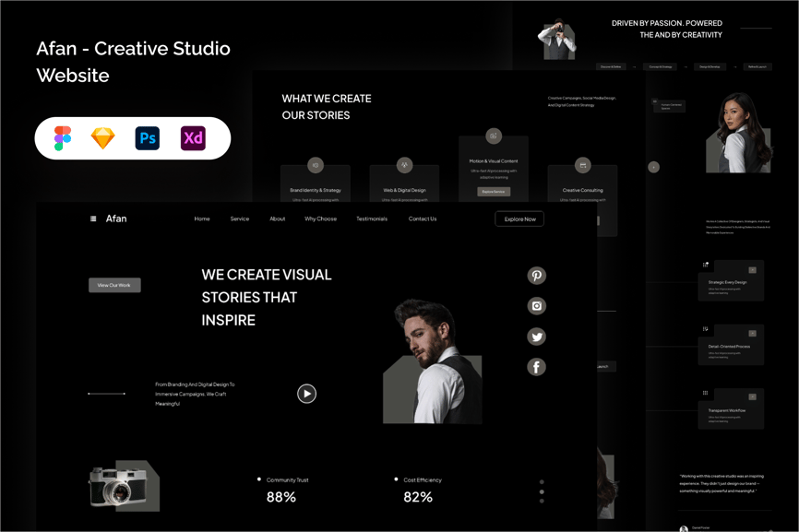Image resolution: width=799 pixels, height=532 pixels.
Task: Select the Brand Identity & Strategy card
Action: 316,184
